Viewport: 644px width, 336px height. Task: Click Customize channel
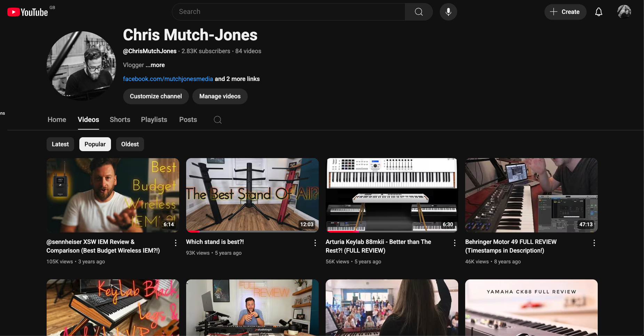156,96
